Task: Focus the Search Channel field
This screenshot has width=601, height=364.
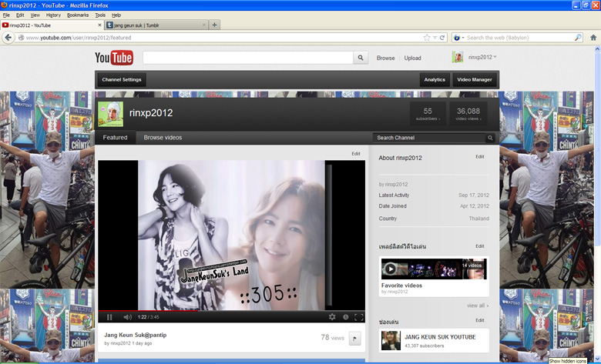Action: point(429,138)
